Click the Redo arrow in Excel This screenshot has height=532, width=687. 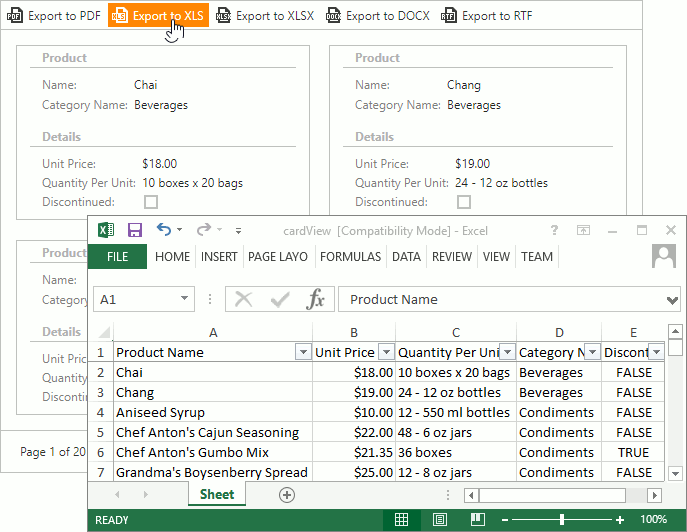pyautogui.click(x=204, y=229)
